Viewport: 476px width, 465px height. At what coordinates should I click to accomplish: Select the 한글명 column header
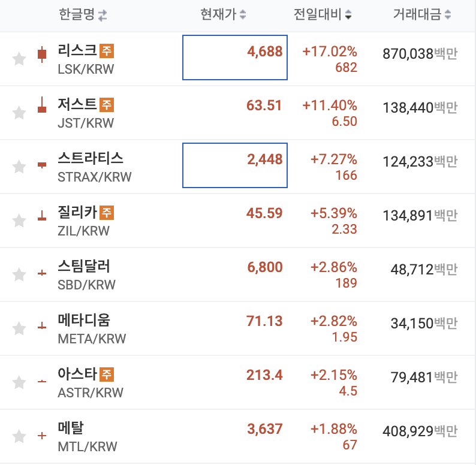[x=77, y=14]
